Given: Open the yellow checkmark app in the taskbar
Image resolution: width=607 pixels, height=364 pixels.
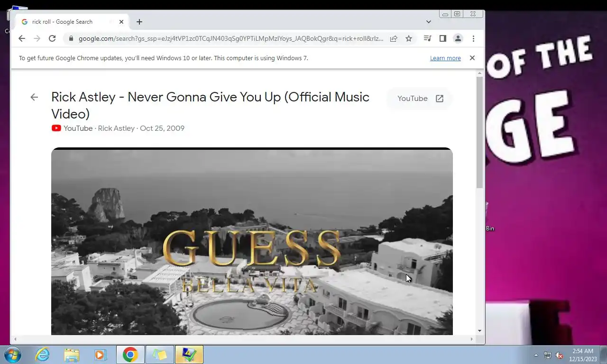Looking at the screenshot, I should click(189, 355).
